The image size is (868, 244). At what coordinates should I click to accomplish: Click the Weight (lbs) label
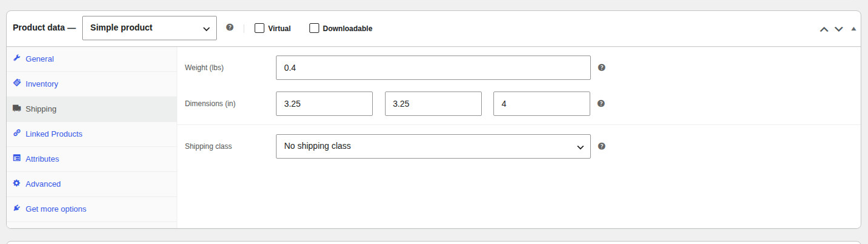point(204,68)
